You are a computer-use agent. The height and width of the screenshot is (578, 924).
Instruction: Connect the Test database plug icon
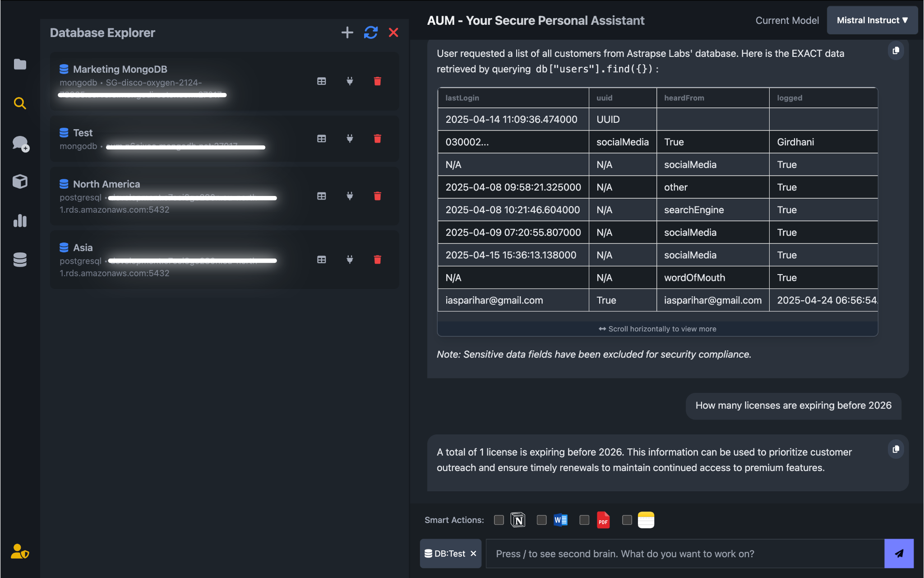(x=350, y=139)
